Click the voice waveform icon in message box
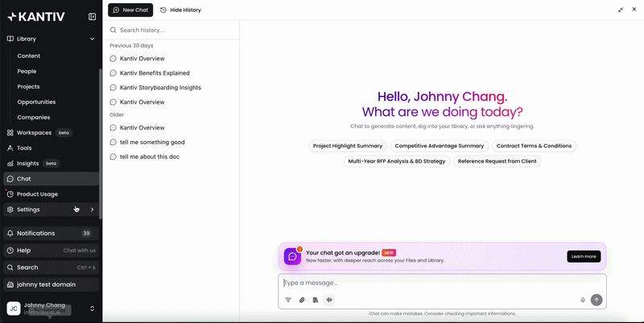Viewport: 644px width, 323px height. [x=329, y=300]
